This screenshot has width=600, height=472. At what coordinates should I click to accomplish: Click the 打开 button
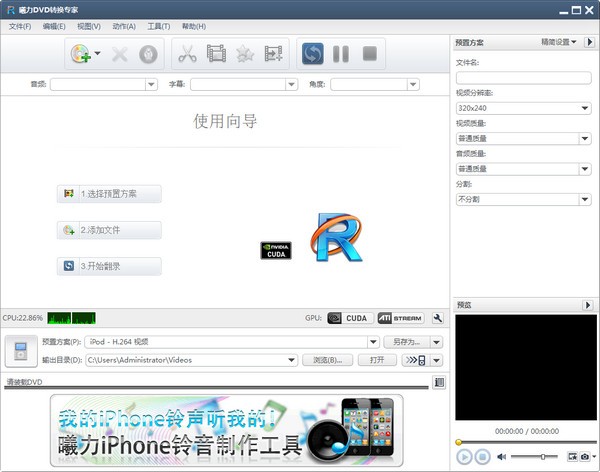(377, 360)
